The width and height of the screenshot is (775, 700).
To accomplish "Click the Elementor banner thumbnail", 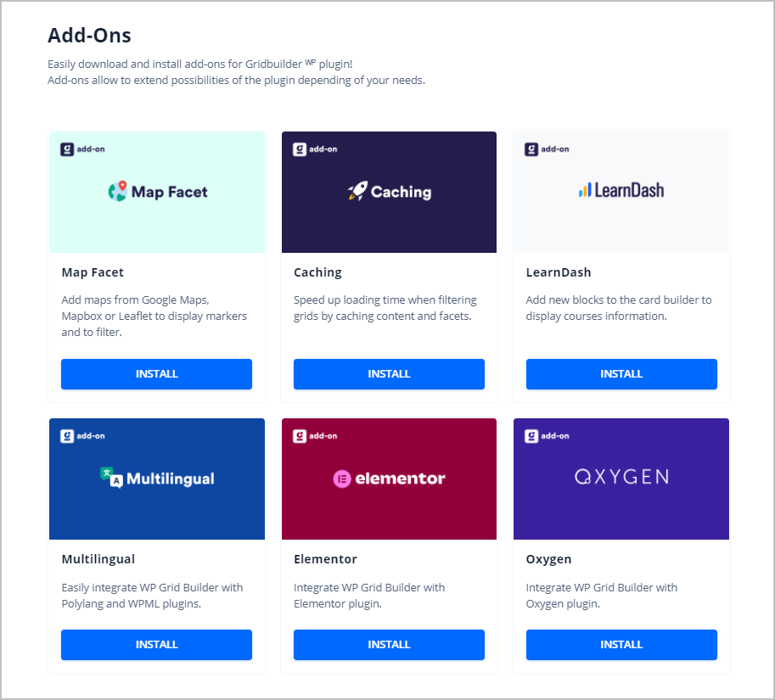I will (x=389, y=479).
